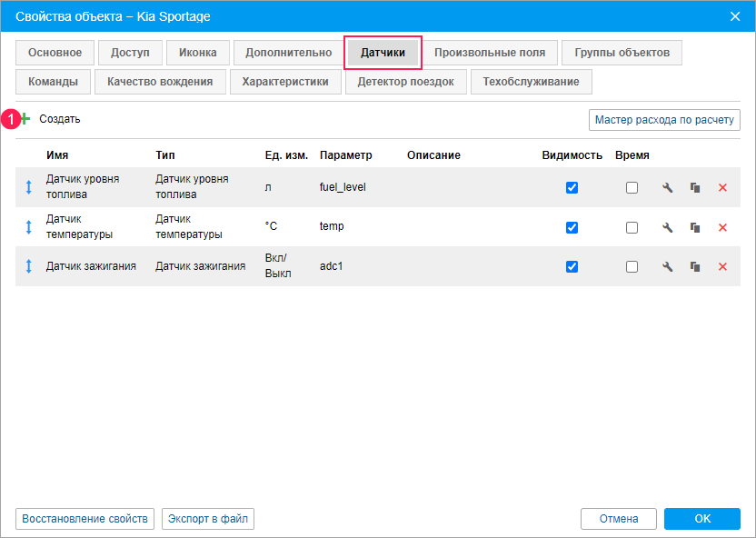
Task: Open the Техобслуживание tab
Action: 532,82
